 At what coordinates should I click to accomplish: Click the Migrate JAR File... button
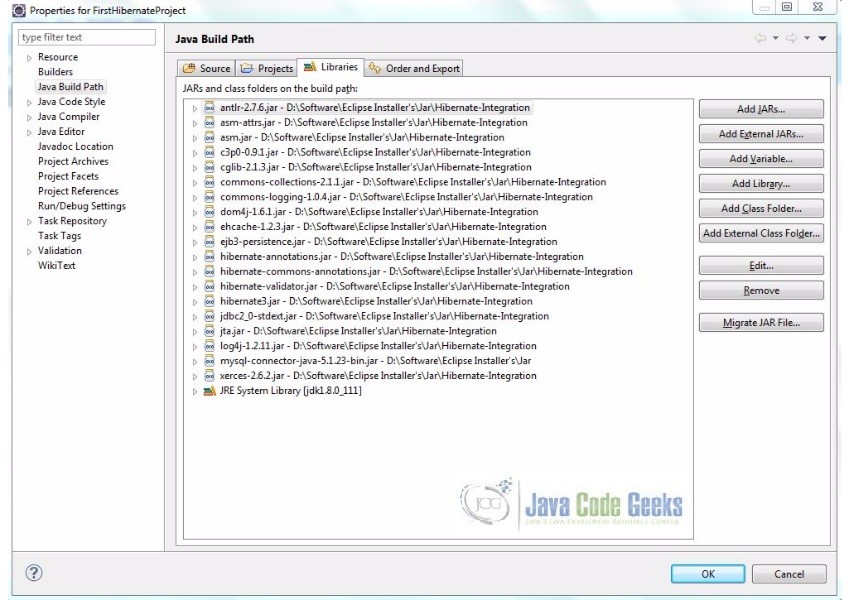(761, 322)
